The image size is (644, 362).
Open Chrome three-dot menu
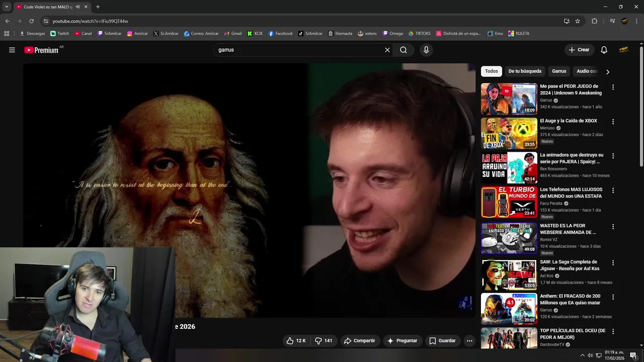[637, 21]
